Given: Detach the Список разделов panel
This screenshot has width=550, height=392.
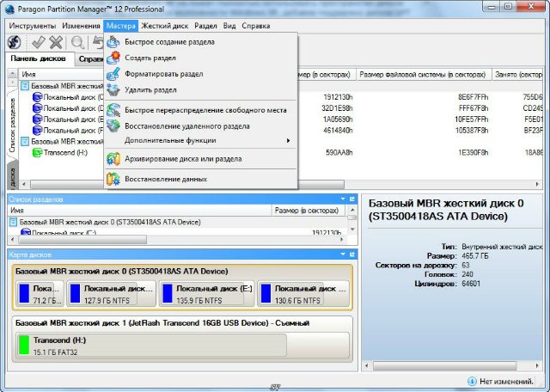Looking at the screenshot, I should tap(352, 199).
